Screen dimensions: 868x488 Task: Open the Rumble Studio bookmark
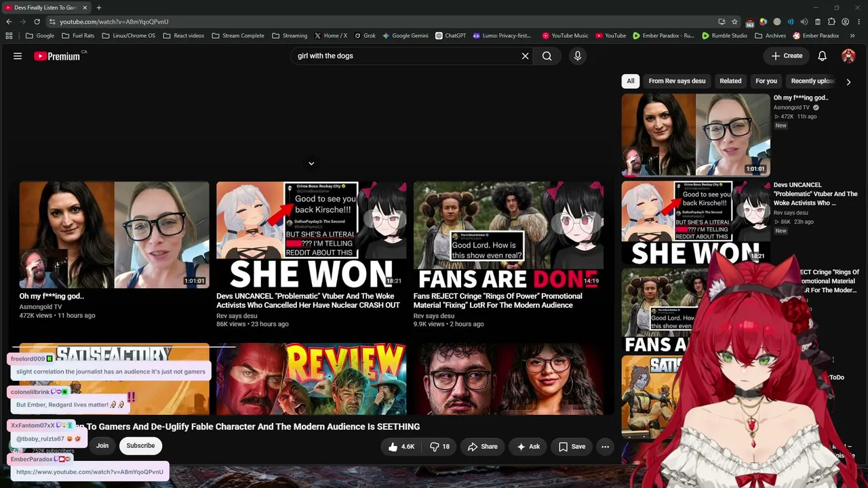coord(724,36)
